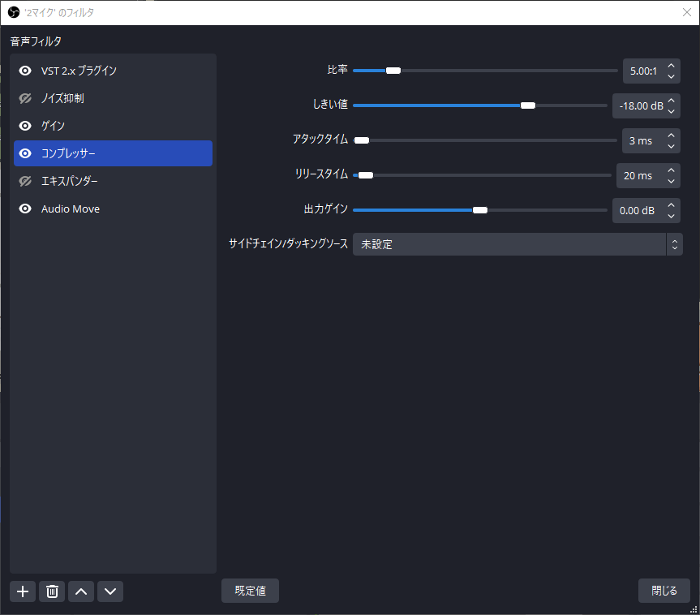Toggle the コンプレッサー filter eye icon
The height and width of the screenshot is (615, 700).
(x=25, y=153)
